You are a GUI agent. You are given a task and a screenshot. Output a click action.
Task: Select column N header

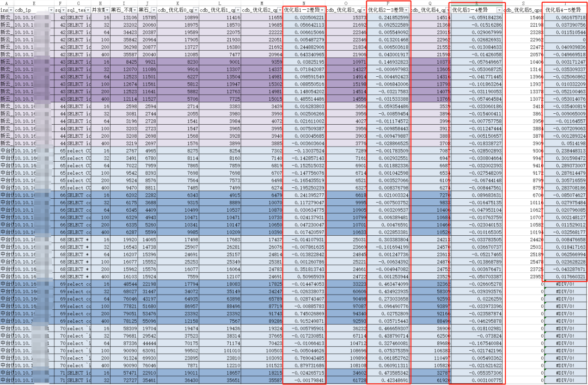(304, 3)
